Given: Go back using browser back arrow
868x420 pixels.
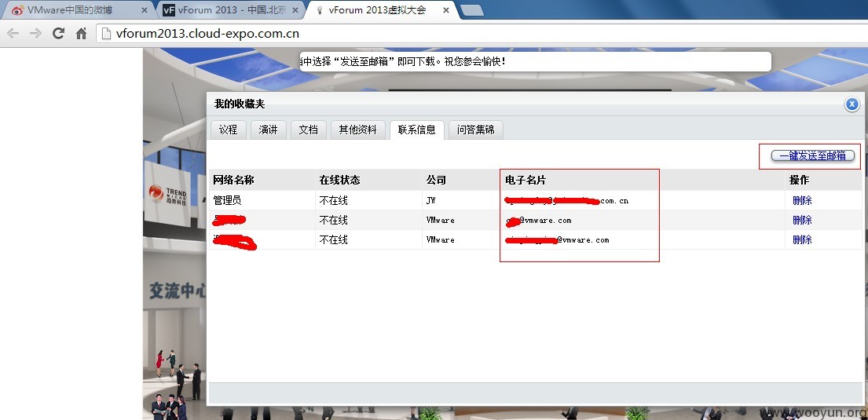Looking at the screenshot, I should pyautogui.click(x=13, y=34).
